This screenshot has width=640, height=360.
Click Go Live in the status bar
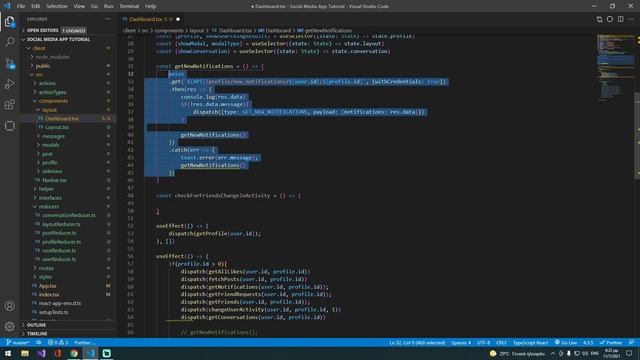566,342
